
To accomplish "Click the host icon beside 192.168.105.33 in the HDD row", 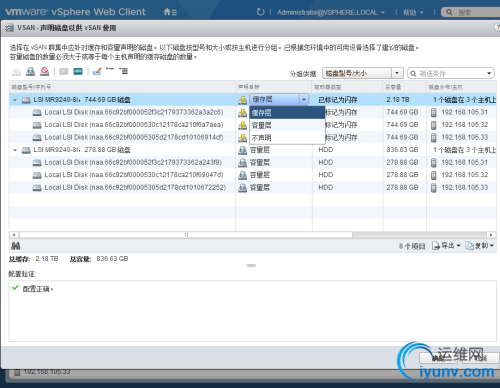I will (434, 188).
